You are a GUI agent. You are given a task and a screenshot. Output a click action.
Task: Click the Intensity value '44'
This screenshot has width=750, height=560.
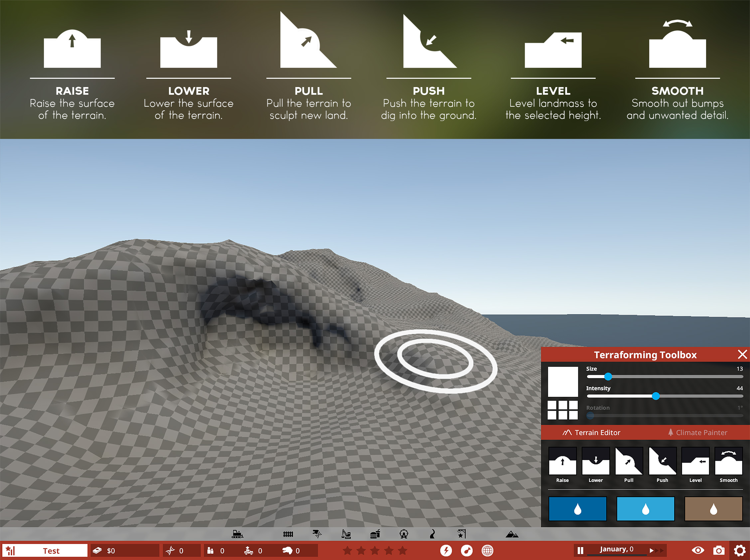pos(739,388)
